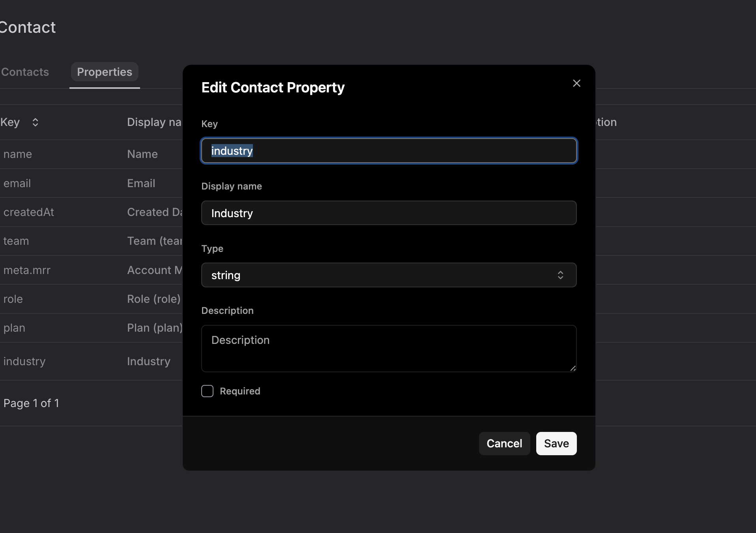Click the role property key
The height and width of the screenshot is (533, 756).
point(13,299)
